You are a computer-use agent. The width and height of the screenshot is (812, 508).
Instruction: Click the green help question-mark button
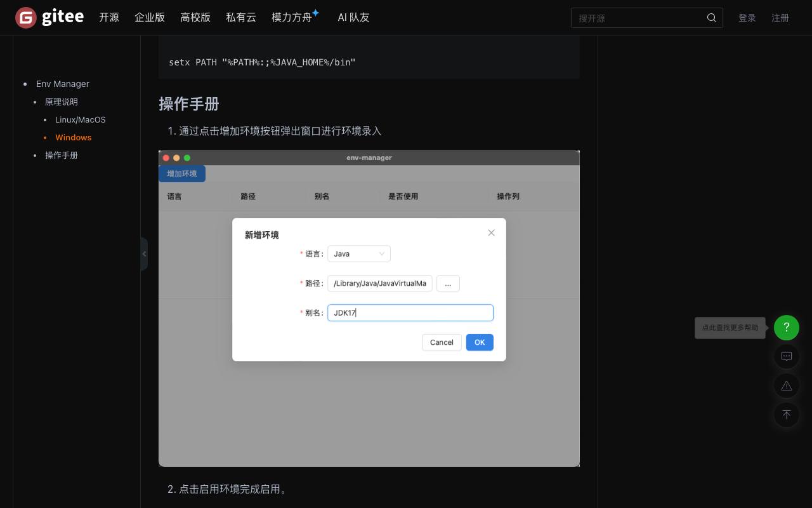tap(787, 328)
